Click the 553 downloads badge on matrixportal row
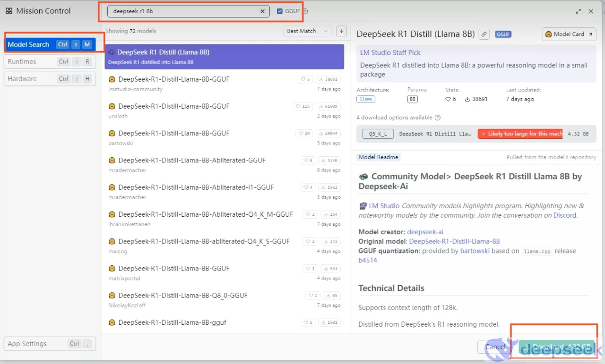Screen dimensions: 605x364 331,269
